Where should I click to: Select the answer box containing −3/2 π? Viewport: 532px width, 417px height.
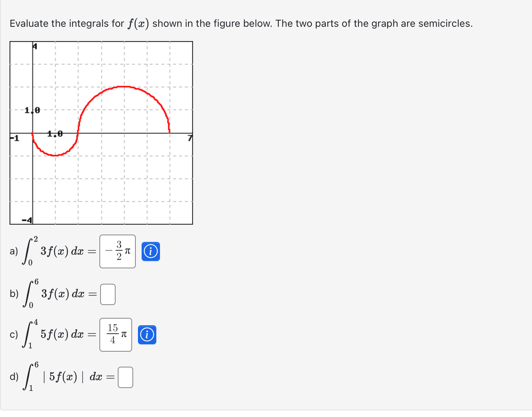(117, 251)
